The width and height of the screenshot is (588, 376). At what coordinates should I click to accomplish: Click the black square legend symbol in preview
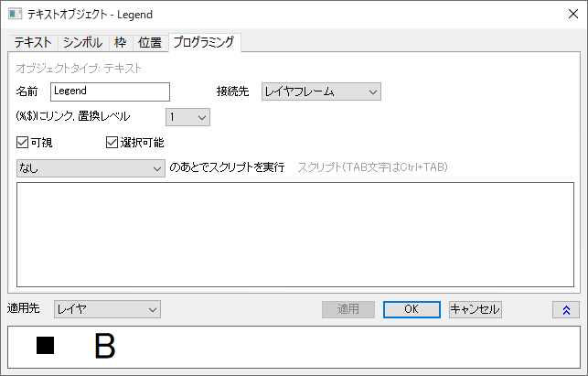click(x=46, y=345)
